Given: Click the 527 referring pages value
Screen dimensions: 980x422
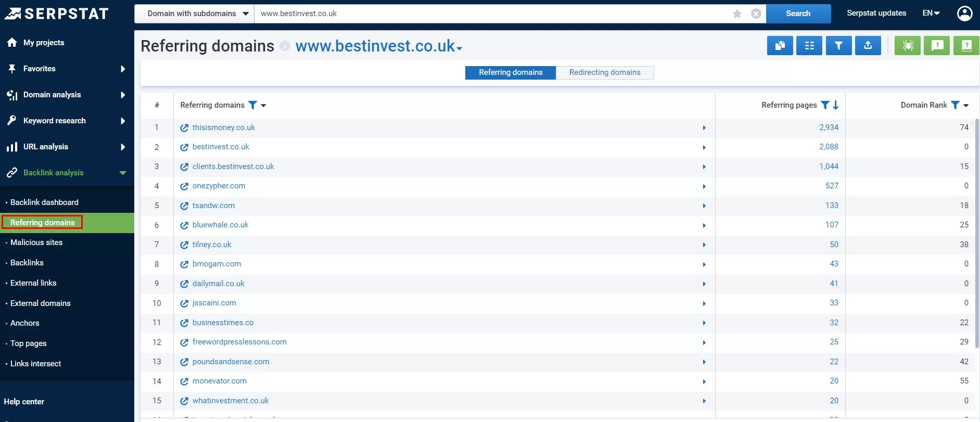Looking at the screenshot, I should click(x=832, y=186).
